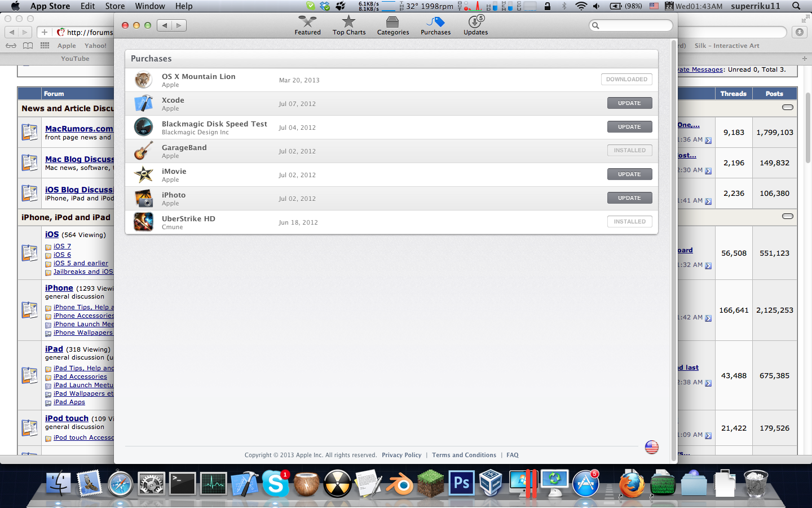Open the Window menu
Image resolution: width=812 pixels, height=508 pixels.
tap(150, 6)
